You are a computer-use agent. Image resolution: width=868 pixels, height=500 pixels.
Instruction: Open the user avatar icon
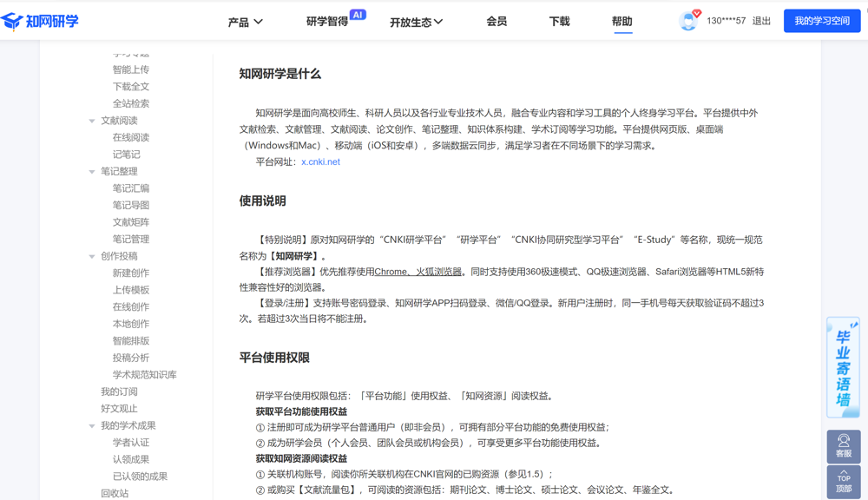[x=688, y=21]
